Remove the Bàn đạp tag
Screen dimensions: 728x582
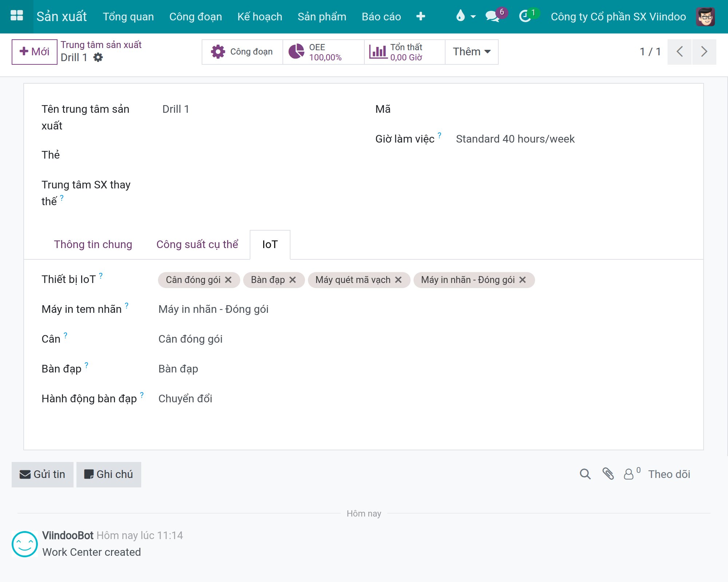coord(293,280)
